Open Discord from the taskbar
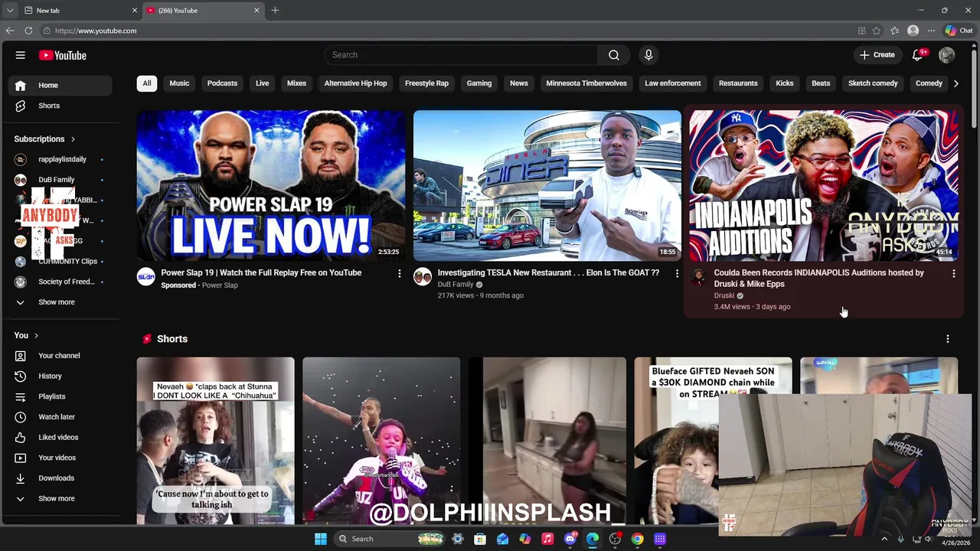The height and width of the screenshot is (551, 980). [570, 539]
